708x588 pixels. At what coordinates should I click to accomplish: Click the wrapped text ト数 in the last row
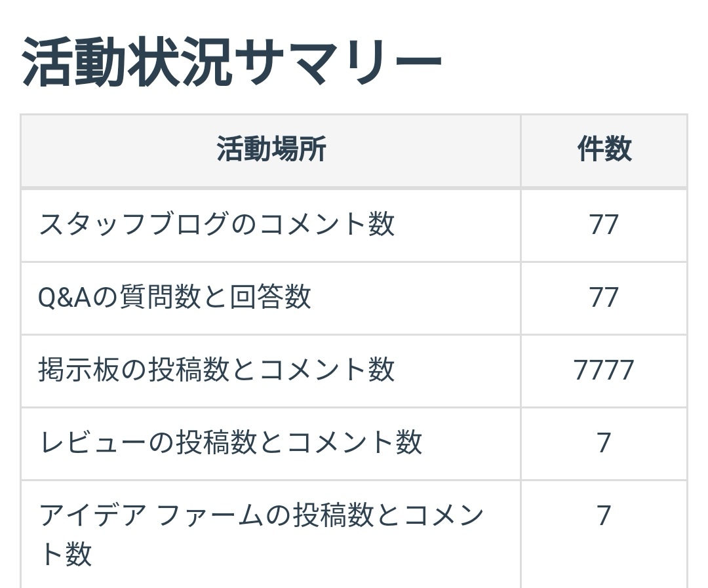coord(66,554)
